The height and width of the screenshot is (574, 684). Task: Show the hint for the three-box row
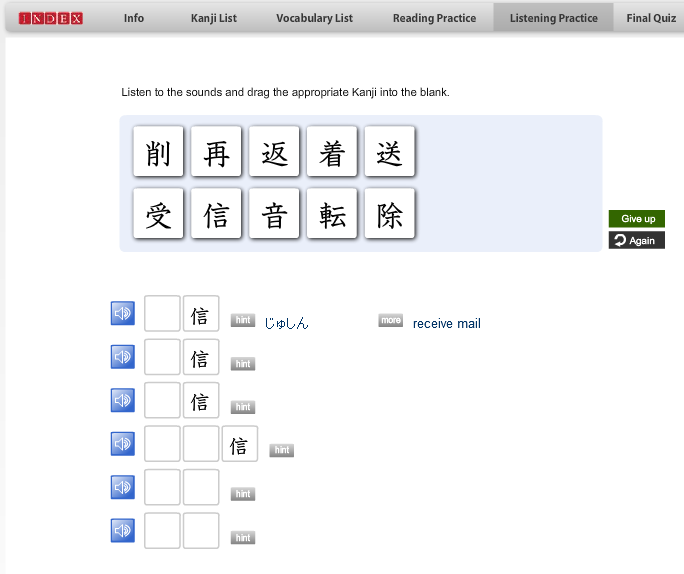pyautogui.click(x=282, y=450)
